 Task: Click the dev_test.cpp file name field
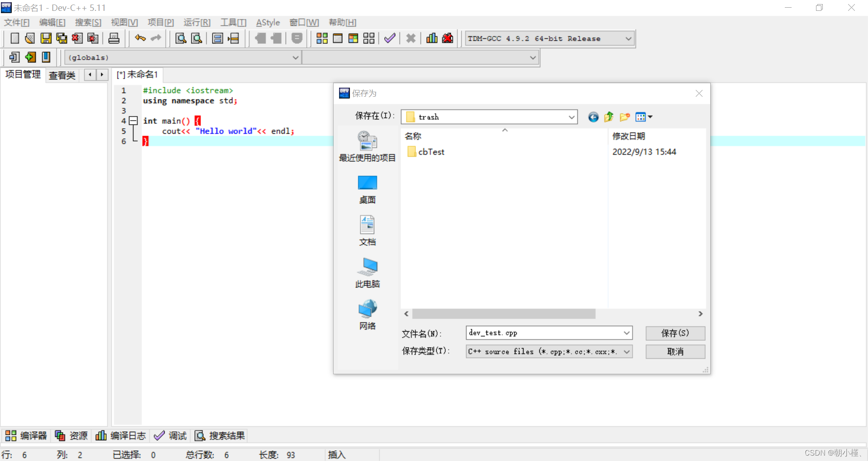click(544, 333)
